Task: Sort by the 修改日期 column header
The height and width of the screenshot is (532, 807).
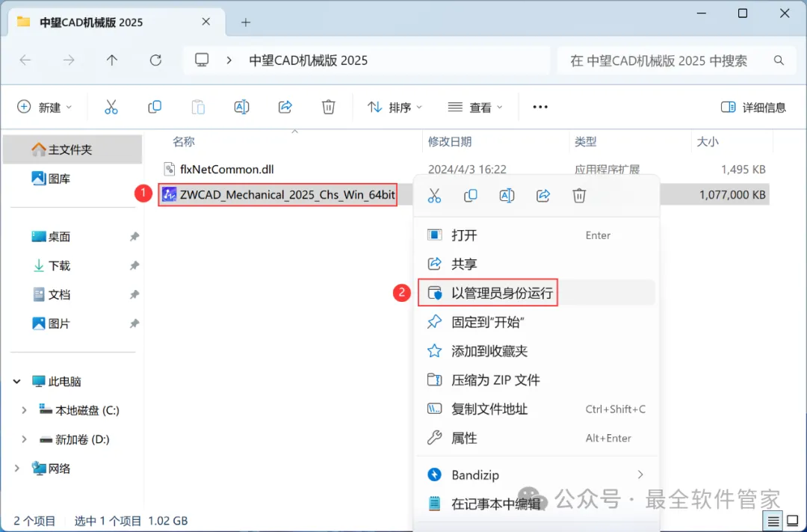Action: tap(450, 141)
